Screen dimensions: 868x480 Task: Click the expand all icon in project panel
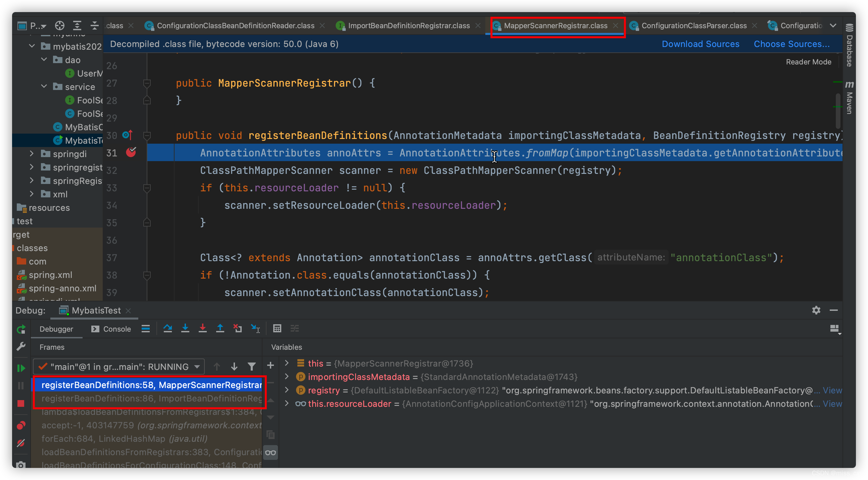(77, 26)
